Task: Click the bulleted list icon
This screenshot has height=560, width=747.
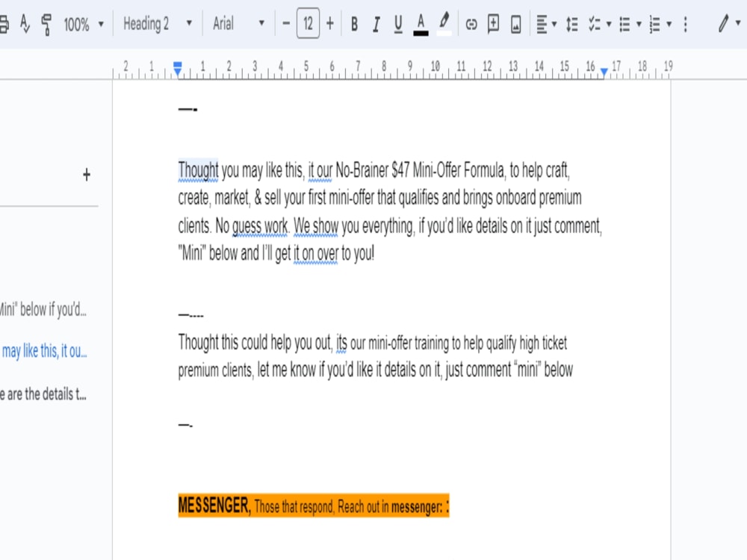Action: click(624, 24)
